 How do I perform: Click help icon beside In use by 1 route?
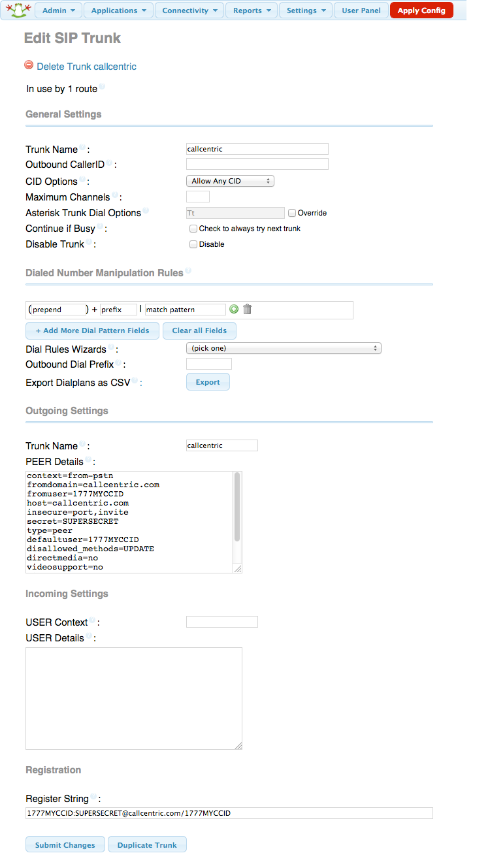101,87
